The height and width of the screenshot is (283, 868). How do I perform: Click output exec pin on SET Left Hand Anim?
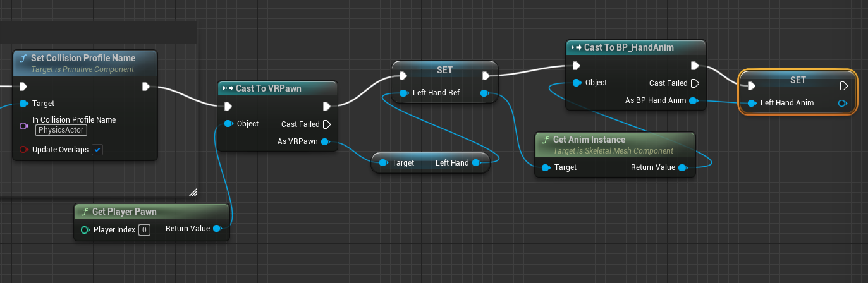pyautogui.click(x=843, y=86)
